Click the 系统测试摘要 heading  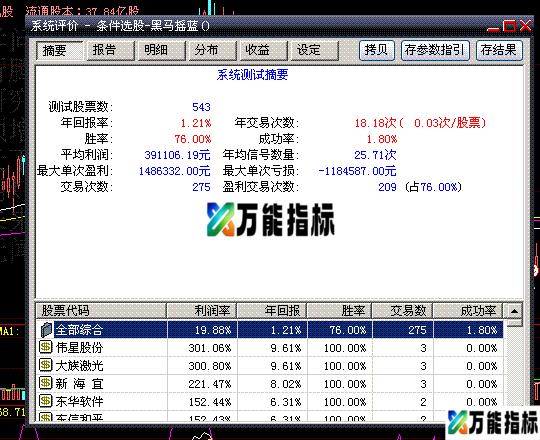tap(252, 75)
